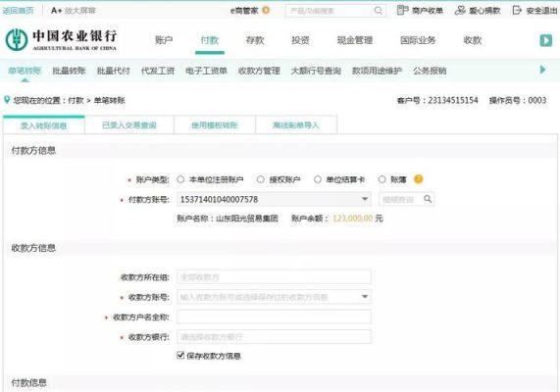Screen dimensions: 560x392
Task: Expand the 收款方账号 dropdown arrow
Action: pos(365,297)
